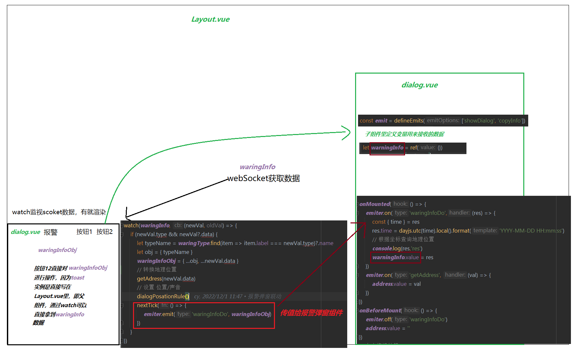Click the 按钮2 label in dialog.vue box

click(x=104, y=232)
